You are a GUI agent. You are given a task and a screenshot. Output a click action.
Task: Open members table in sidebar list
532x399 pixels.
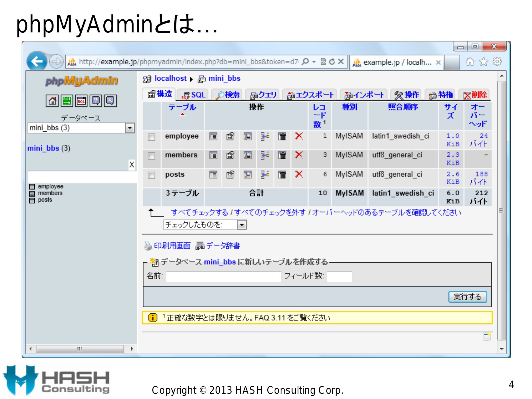[x=50, y=193]
